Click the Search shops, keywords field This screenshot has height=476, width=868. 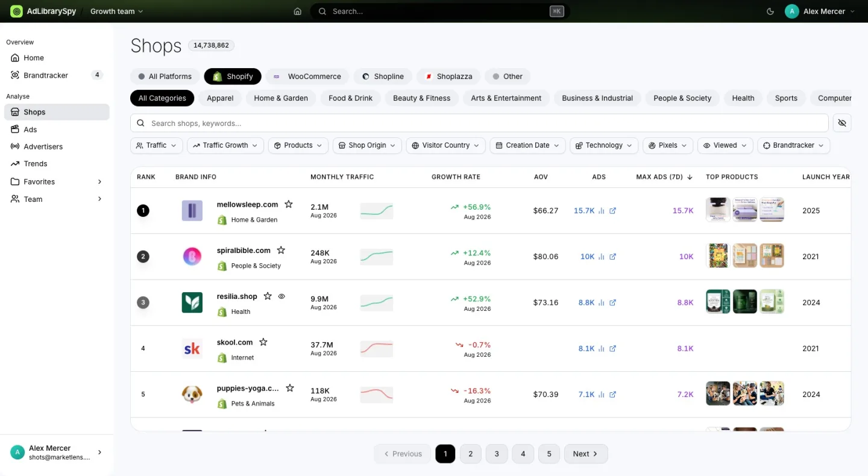(479, 123)
